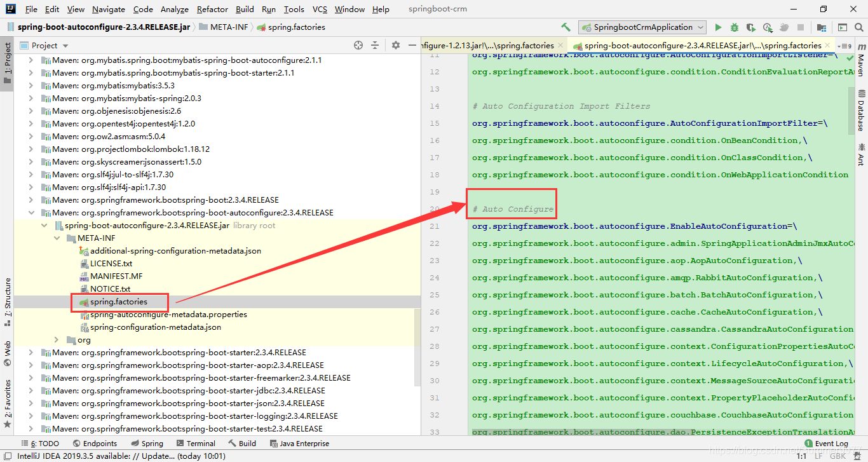Open the File menu
Viewport: 868px width, 462px height.
31,10
